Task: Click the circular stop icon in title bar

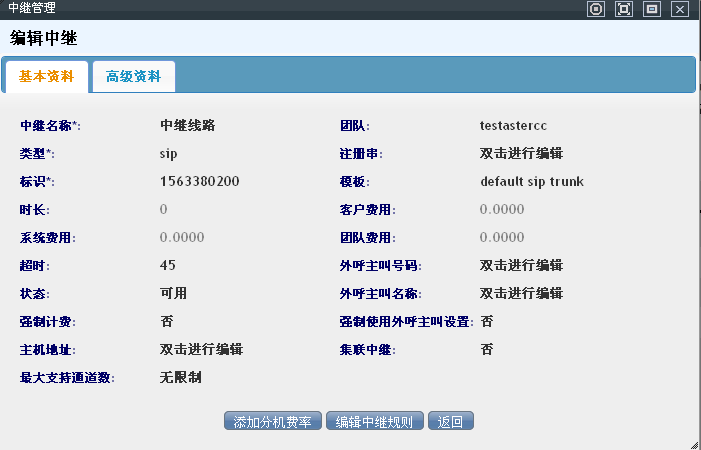Action: pos(596,9)
